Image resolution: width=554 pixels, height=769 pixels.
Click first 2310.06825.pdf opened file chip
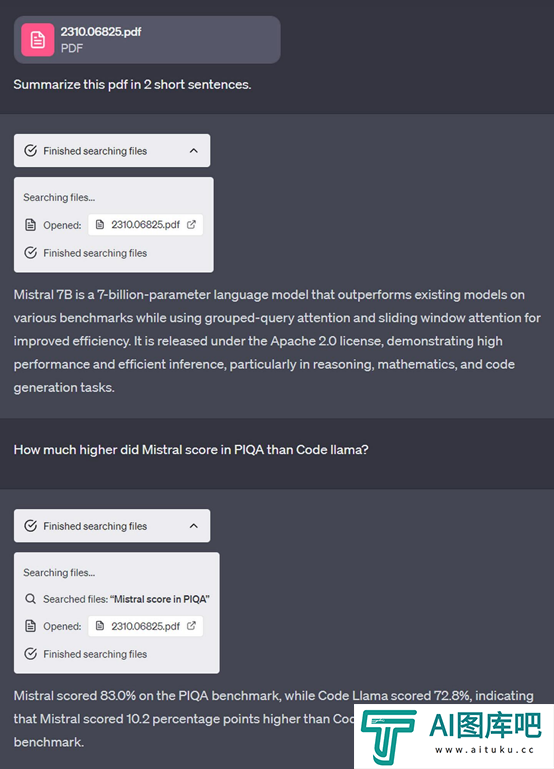pos(146,225)
